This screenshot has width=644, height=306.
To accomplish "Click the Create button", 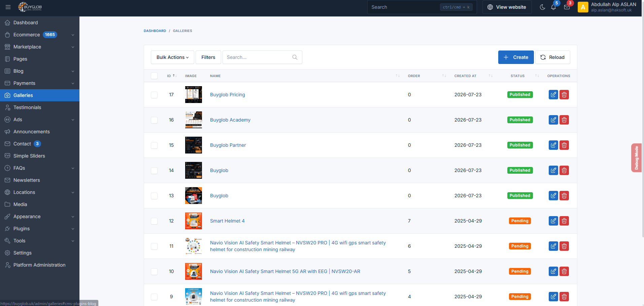I will point(516,57).
